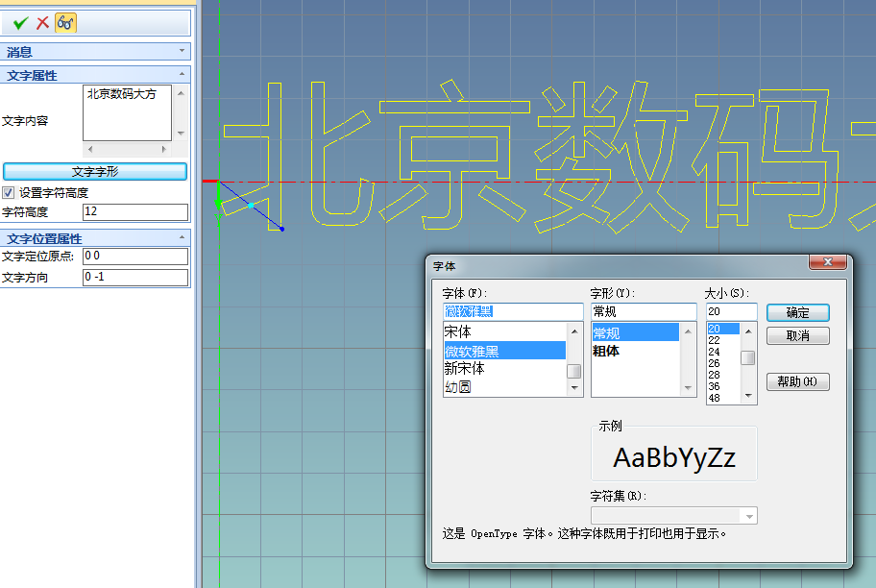Click left arrow of 文字内容 horizontal scrollbar
This screenshot has height=588, width=876.
90,149
